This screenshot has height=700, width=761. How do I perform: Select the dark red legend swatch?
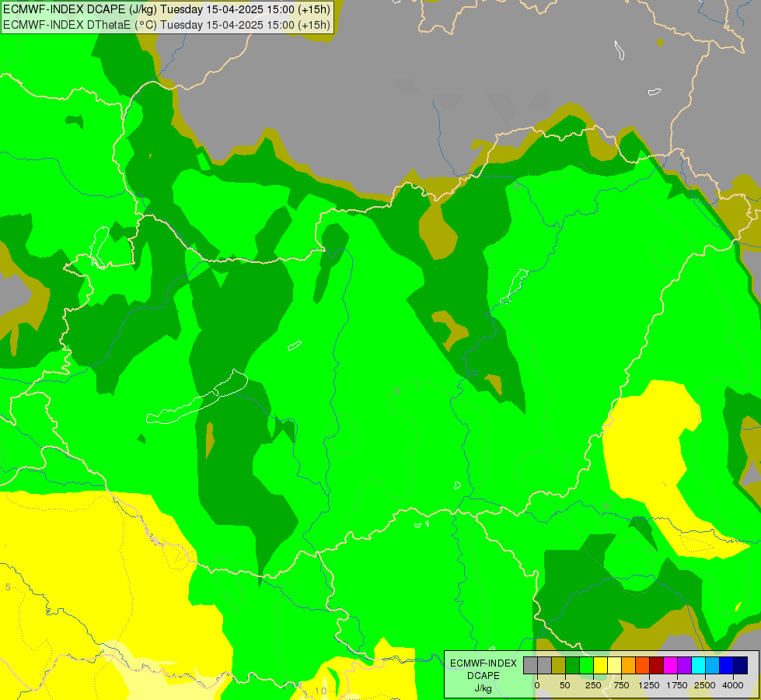tap(657, 666)
